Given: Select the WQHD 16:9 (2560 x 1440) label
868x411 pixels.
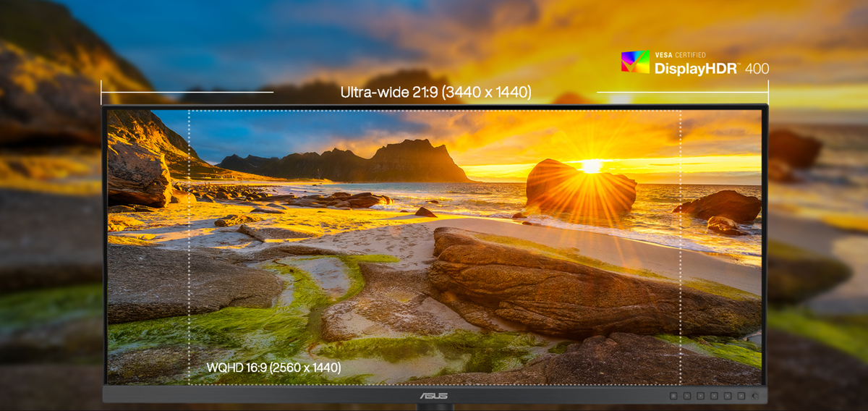Looking at the screenshot, I should [x=273, y=368].
